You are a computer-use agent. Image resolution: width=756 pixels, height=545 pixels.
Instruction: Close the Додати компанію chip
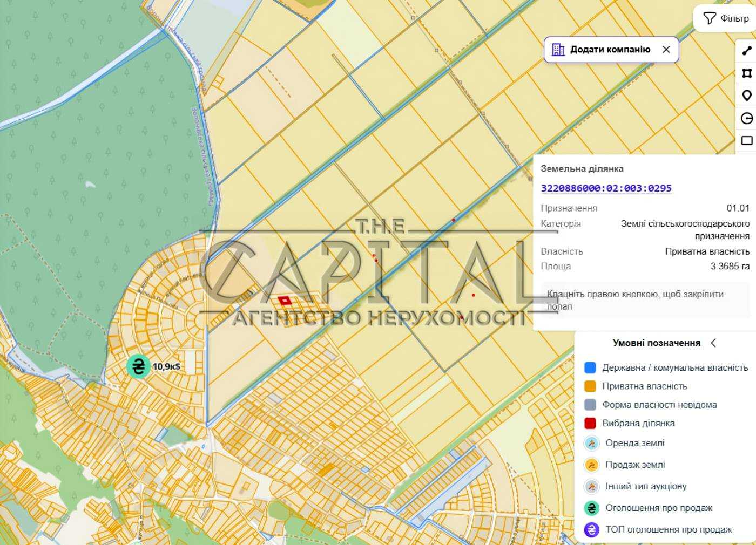click(666, 50)
